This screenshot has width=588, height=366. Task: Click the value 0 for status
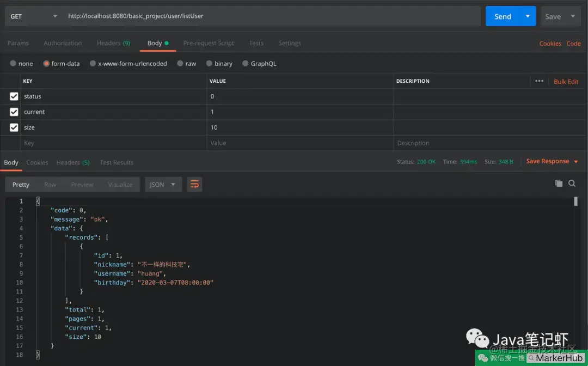(x=212, y=96)
